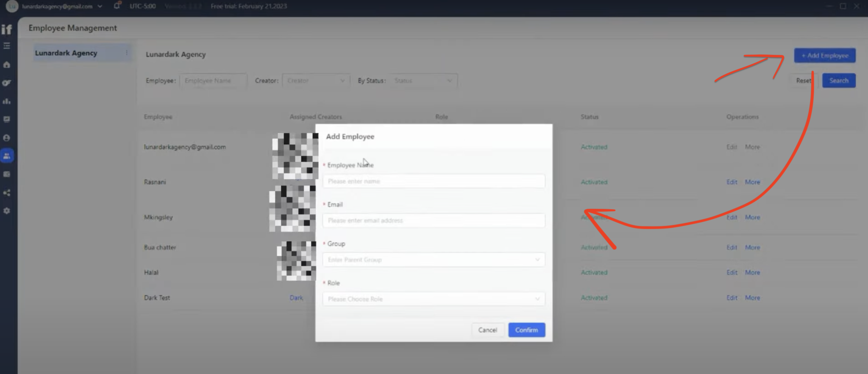The width and height of the screenshot is (868, 374).
Task: Expand the Group dropdown in the dialog
Action: [434, 260]
